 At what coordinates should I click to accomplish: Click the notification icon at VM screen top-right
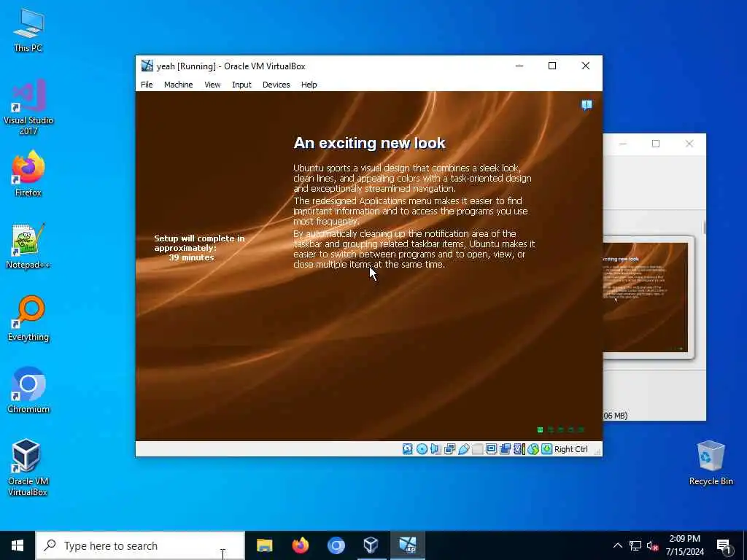[587, 105]
